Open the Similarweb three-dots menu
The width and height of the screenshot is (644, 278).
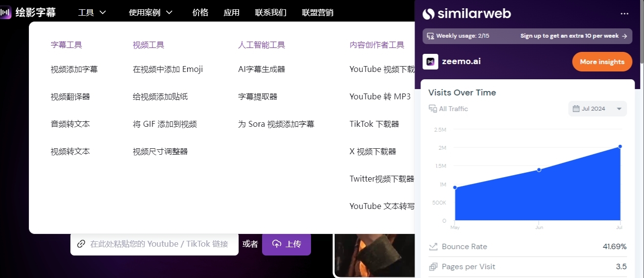tap(624, 14)
